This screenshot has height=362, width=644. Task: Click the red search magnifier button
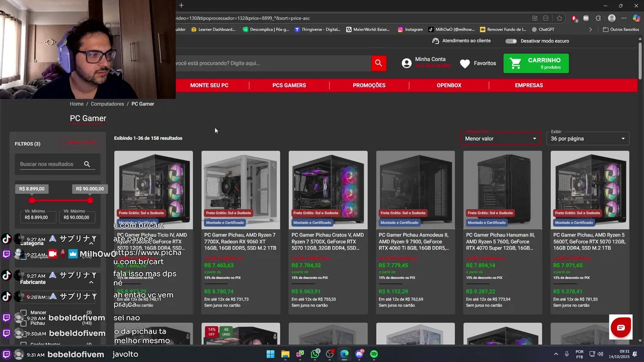pyautogui.click(x=379, y=63)
